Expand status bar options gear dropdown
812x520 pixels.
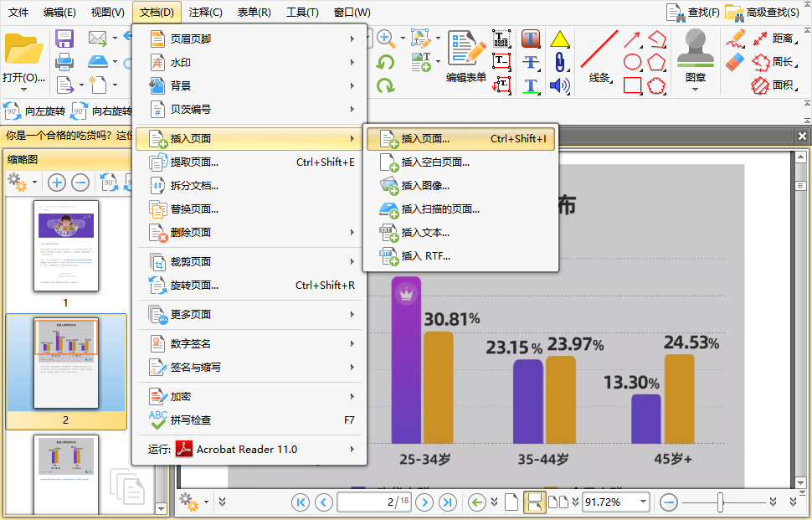tap(206, 502)
